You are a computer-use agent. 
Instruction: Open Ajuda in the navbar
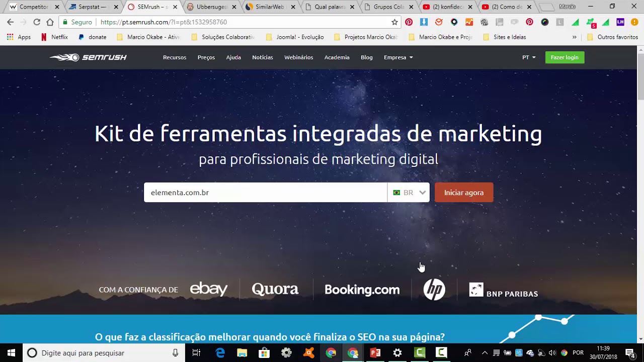(x=233, y=57)
